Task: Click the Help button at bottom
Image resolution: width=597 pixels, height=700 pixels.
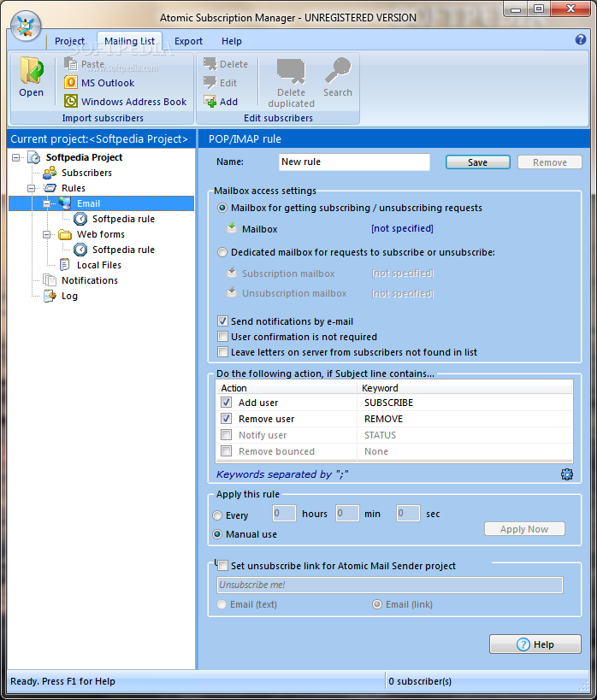Action: [535, 644]
